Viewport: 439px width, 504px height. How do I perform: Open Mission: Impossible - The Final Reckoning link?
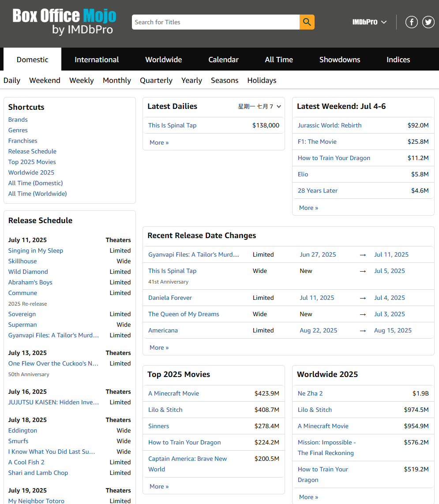pyautogui.click(x=327, y=448)
